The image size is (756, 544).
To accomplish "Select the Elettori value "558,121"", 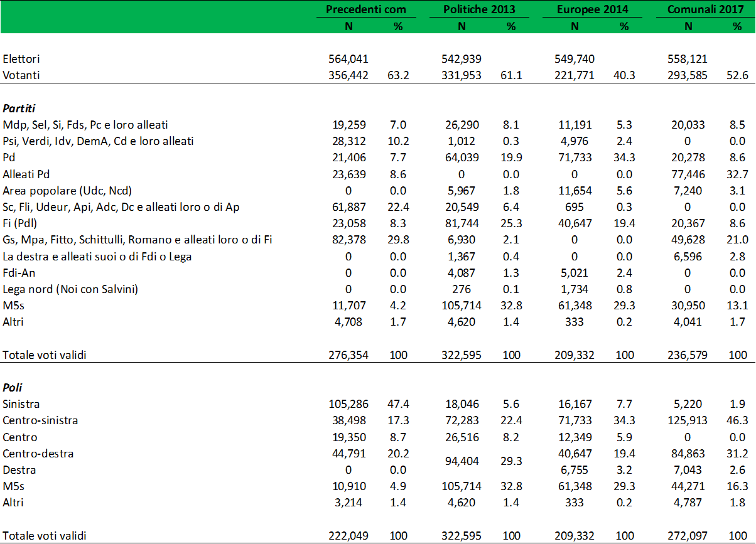I will point(688,59).
